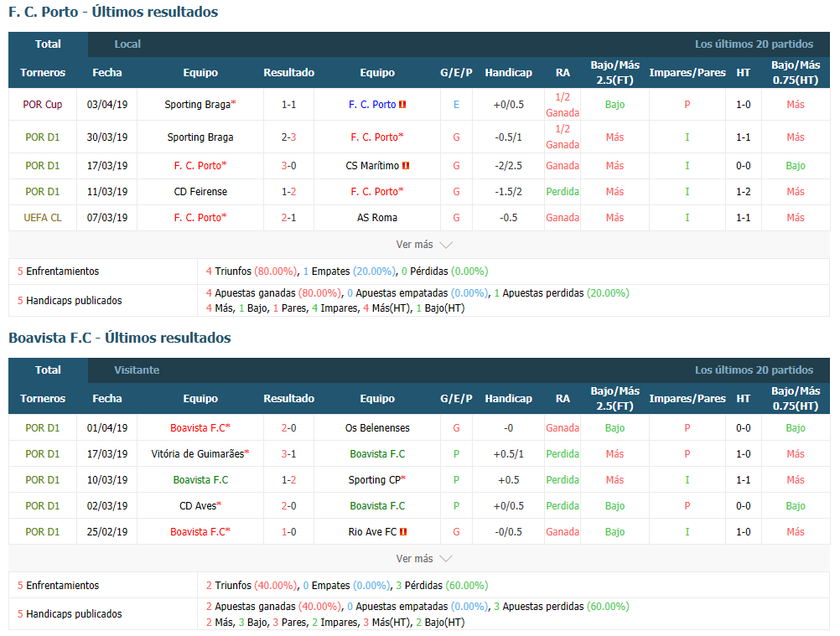Click the POR Cup tournament label
Screen dimensions: 840x636
42,105
